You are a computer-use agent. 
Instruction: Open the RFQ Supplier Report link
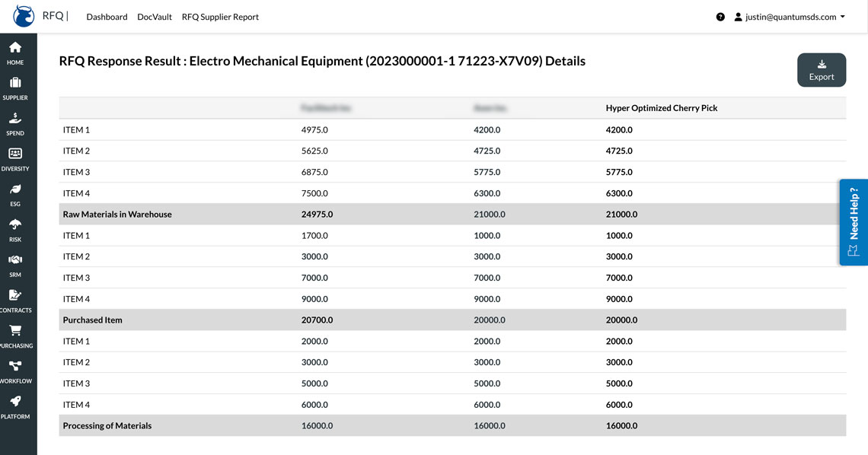pyautogui.click(x=220, y=17)
